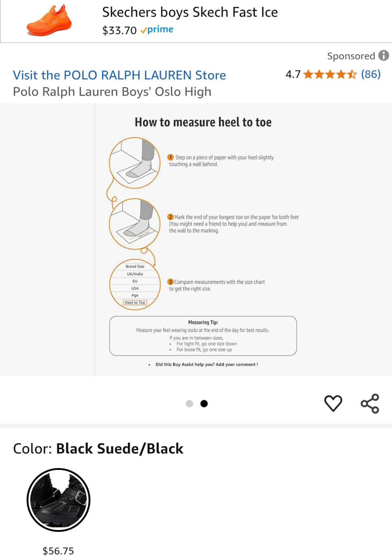Tap the step 1 foot illustration
This screenshot has width=392, height=559.
(x=135, y=163)
